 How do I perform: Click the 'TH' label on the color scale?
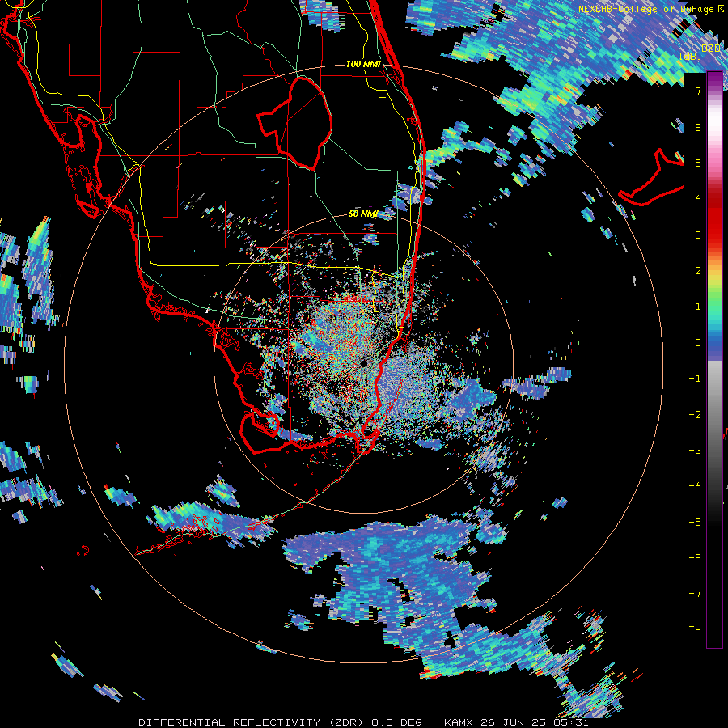click(695, 629)
